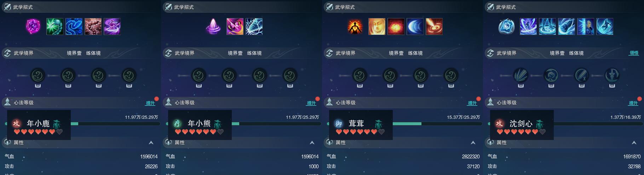Select the blue crescent moon skill icon
This screenshot has width=644, height=175.
coord(415,27)
